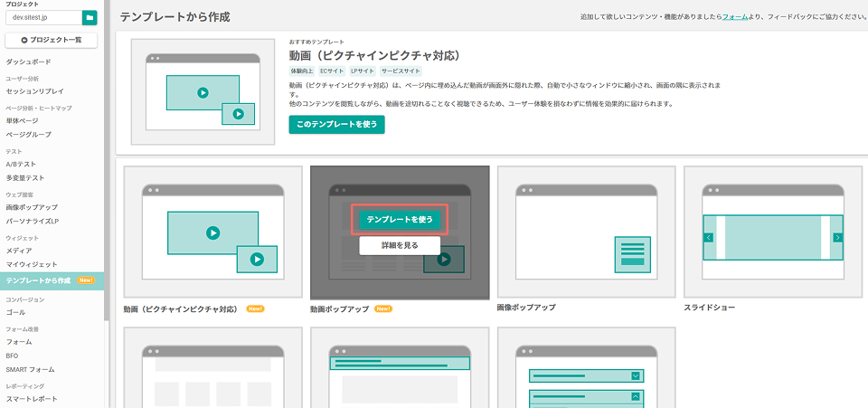Open A/Bテスト in the sidebar

21,164
